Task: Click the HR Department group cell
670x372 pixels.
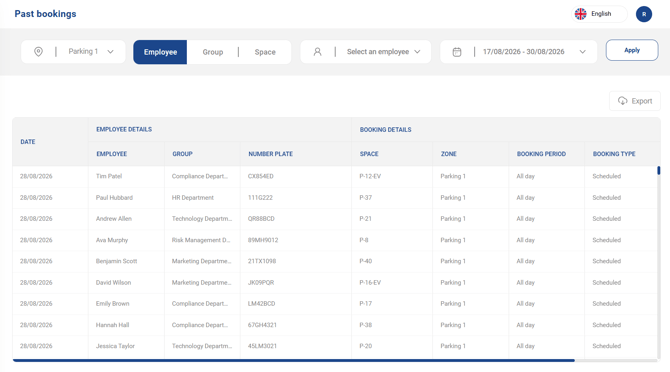Action: tap(193, 197)
